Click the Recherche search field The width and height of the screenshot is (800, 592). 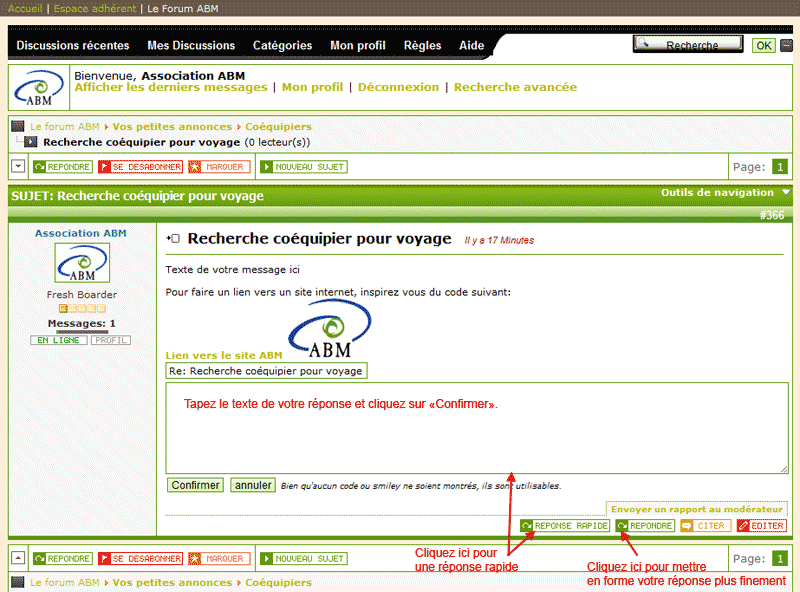click(x=688, y=45)
